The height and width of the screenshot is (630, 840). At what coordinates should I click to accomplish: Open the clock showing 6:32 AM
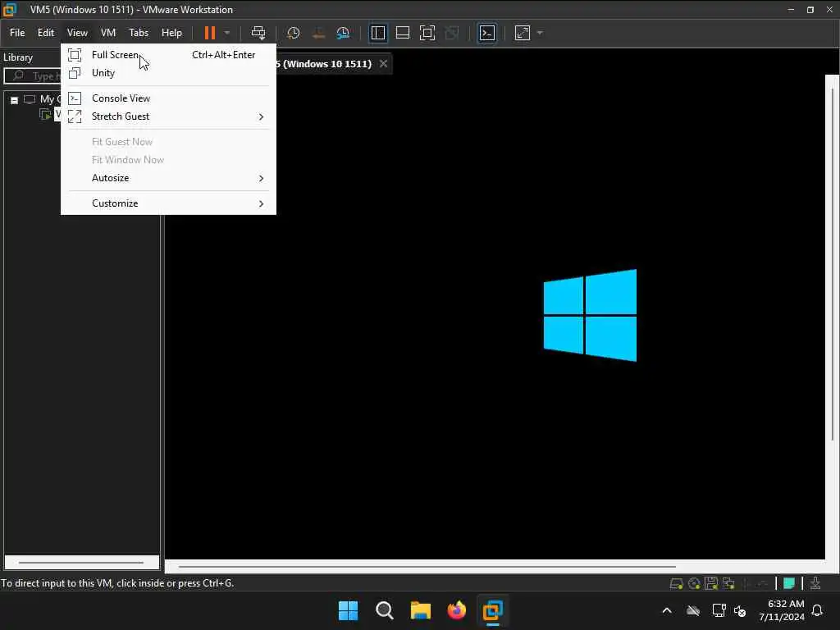point(782,610)
